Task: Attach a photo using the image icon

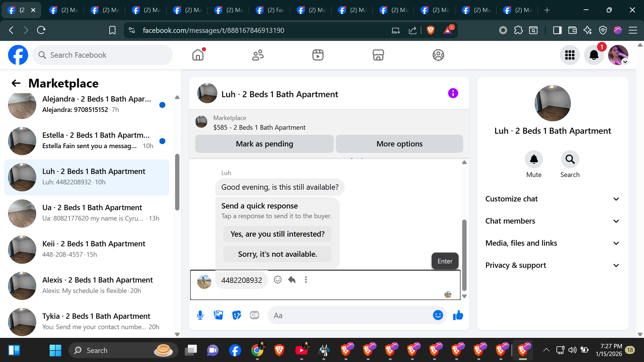Action: (x=218, y=315)
